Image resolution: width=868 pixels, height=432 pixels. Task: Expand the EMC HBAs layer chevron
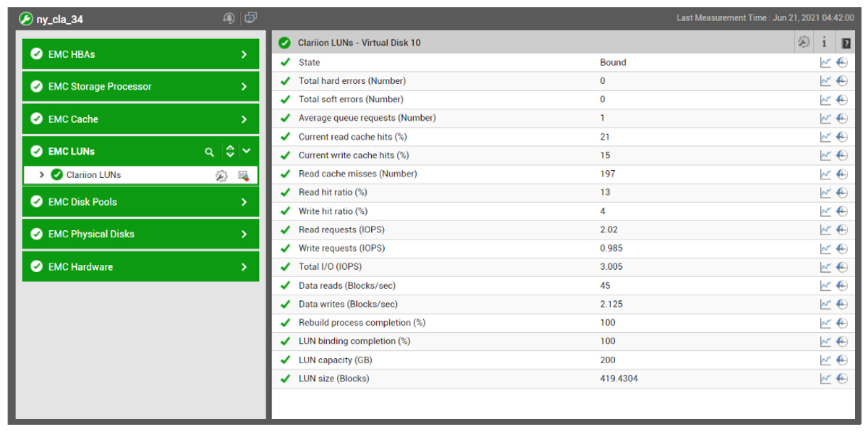click(244, 54)
